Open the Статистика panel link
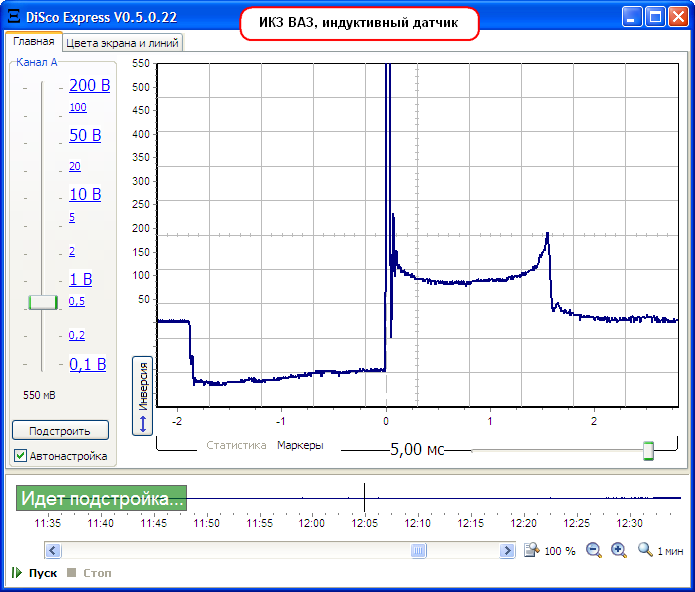Image resolution: width=695 pixels, height=592 pixels. (x=236, y=445)
